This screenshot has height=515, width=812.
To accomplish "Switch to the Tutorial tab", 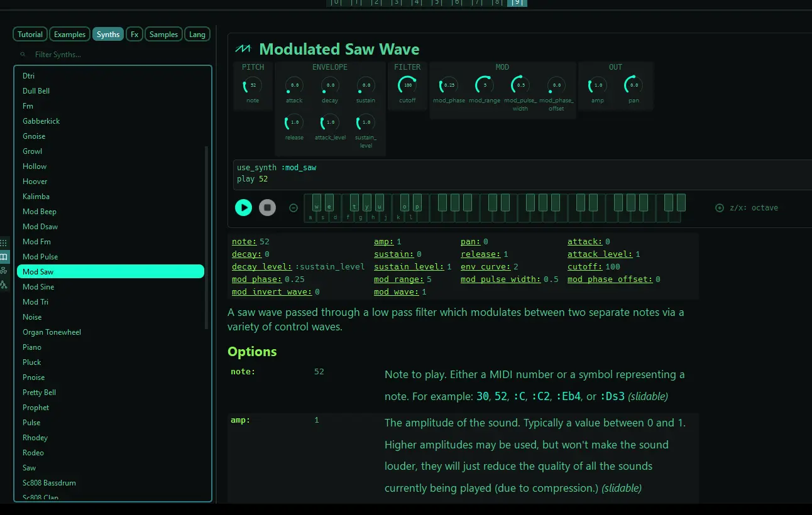I will click(x=30, y=35).
